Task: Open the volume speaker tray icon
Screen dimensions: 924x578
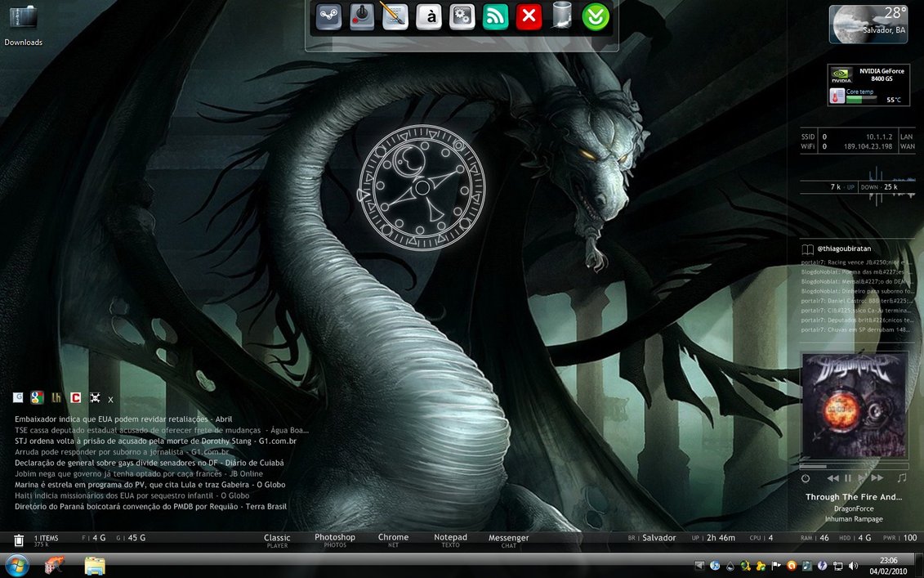Action: click(x=853, y=566)
